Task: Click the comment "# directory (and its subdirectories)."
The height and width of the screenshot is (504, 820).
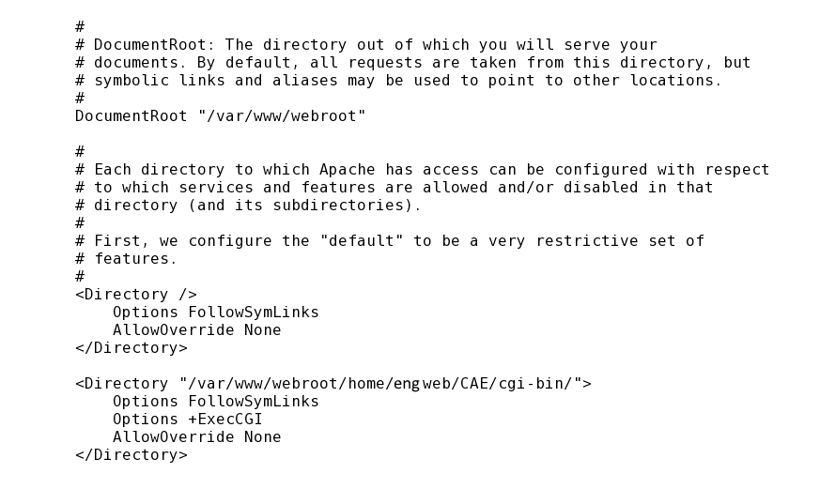Action: 248,205
